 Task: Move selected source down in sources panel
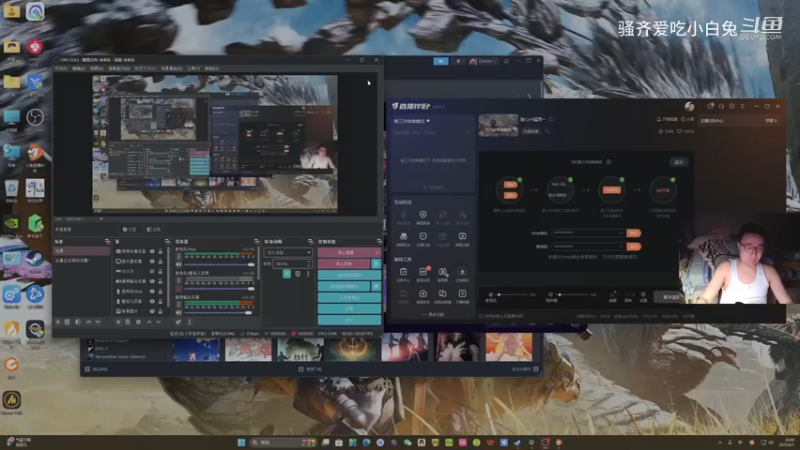(x=159, y=322)
